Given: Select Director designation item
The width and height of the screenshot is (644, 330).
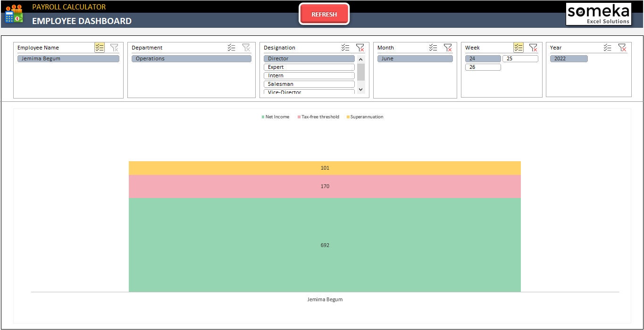Looking at the screenshot, I should click(309, 58).
